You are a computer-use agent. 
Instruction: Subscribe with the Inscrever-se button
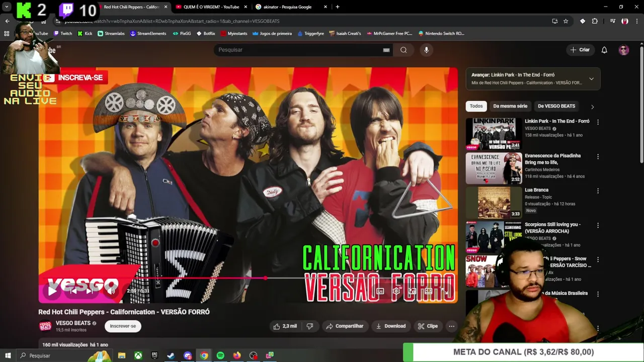[123, 326]
